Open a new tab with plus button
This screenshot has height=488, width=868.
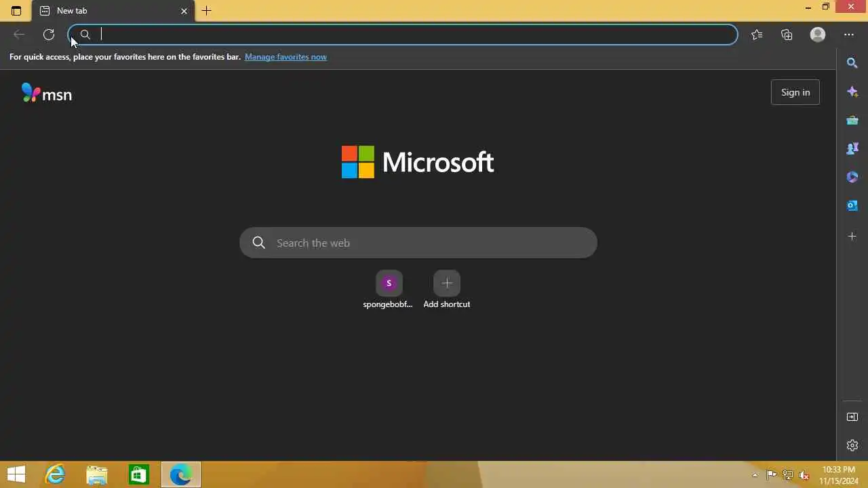(x=207, y=11)
